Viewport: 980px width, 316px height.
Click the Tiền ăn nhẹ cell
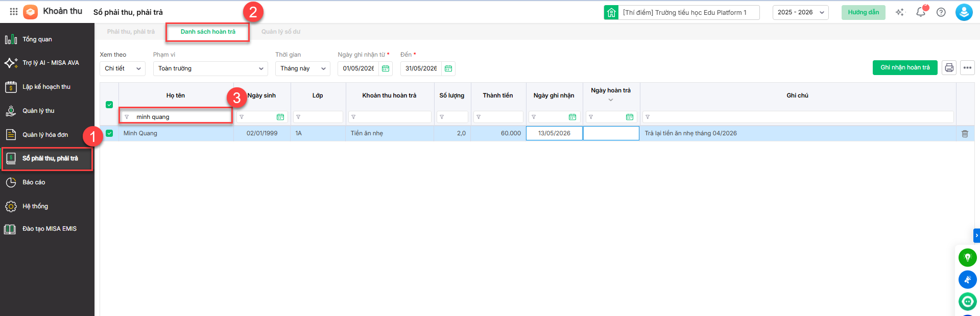(x=390, y=133)
